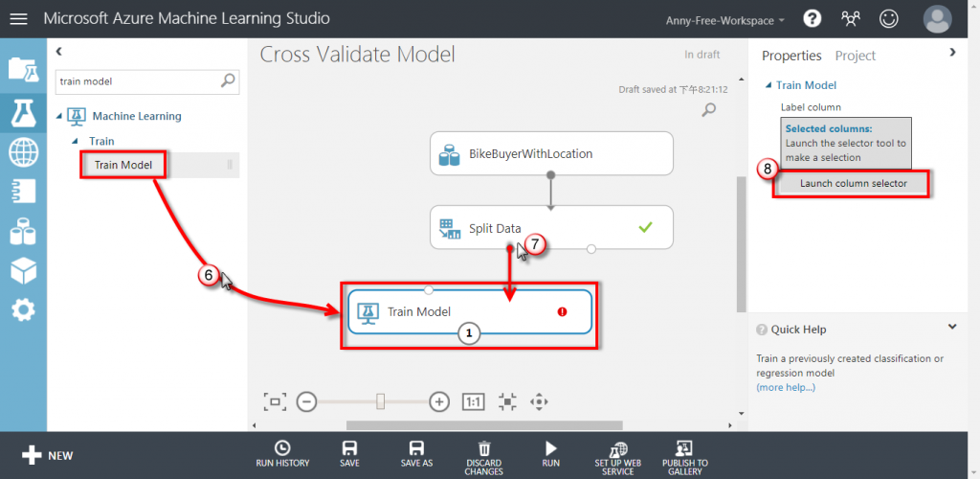Click the canvas horizontal scrollbar thumb
The image size is (980, 479).
coord(484,425)
